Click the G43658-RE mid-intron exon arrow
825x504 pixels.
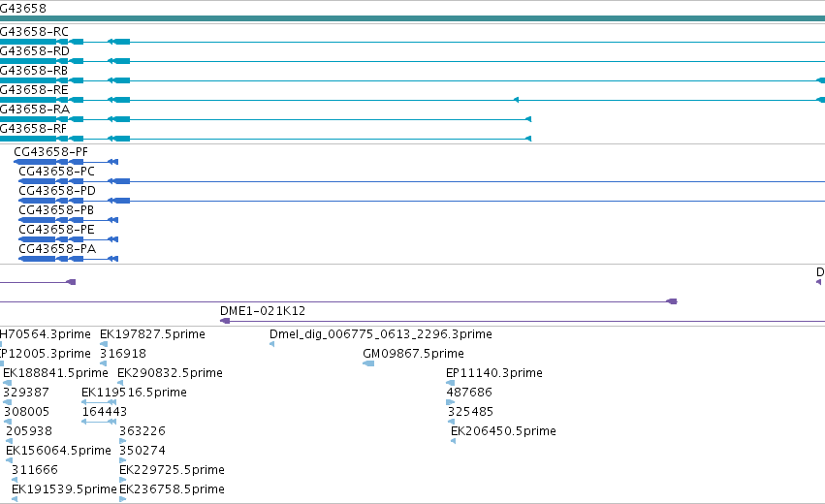[x=516, y=100]
